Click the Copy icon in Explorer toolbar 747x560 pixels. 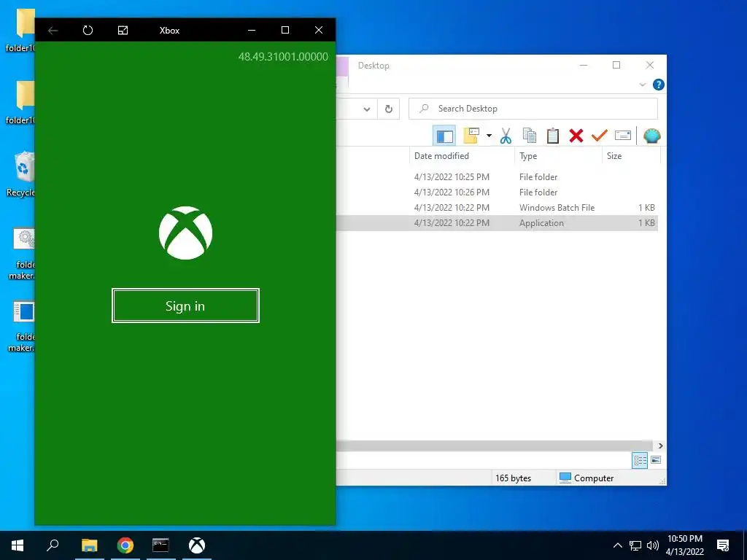[530, 136]
